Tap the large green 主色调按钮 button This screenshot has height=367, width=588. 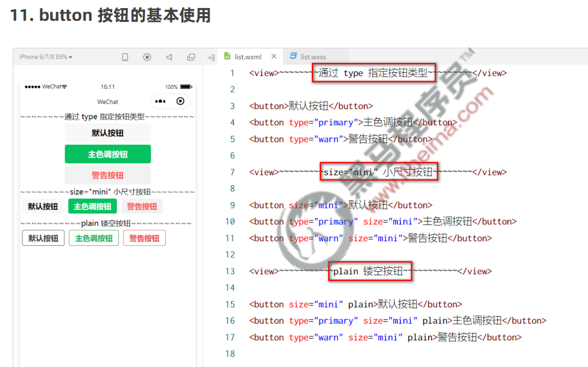click(107, 155)
